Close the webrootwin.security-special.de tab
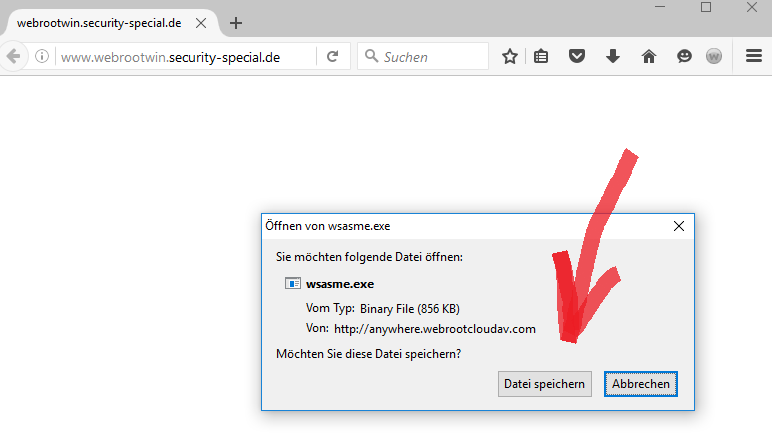Screen dimensions: 772x439 (x=203, y=22)
